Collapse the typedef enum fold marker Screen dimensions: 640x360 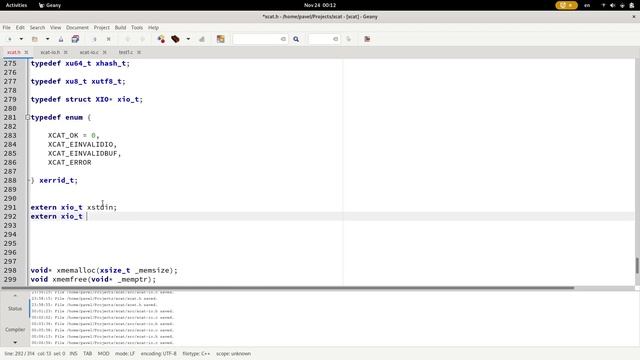point(28,118)
